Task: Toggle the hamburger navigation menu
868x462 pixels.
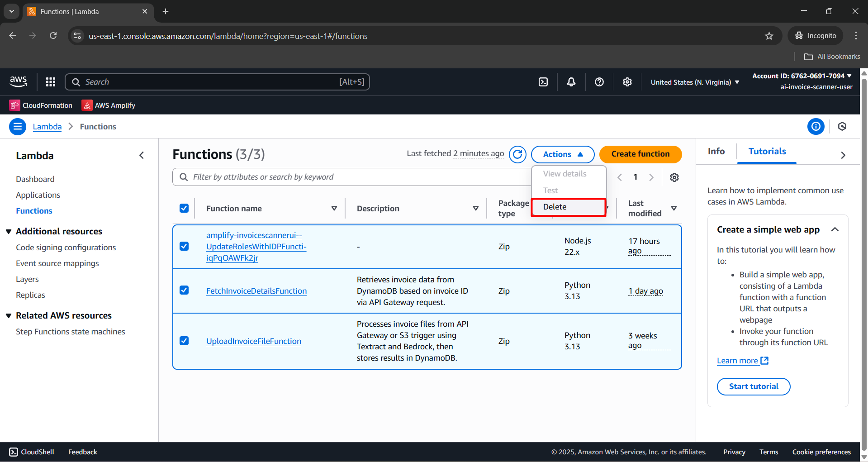Action: tap(18, 127)
